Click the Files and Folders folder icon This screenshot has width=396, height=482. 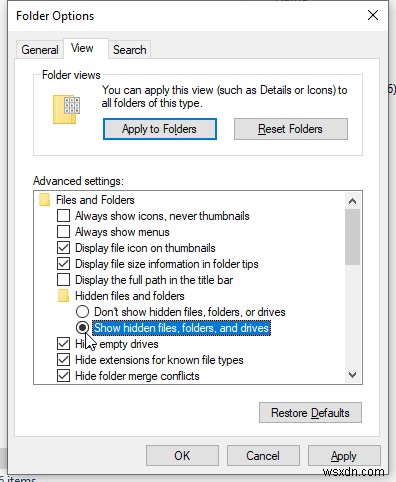tap(44, 200)
